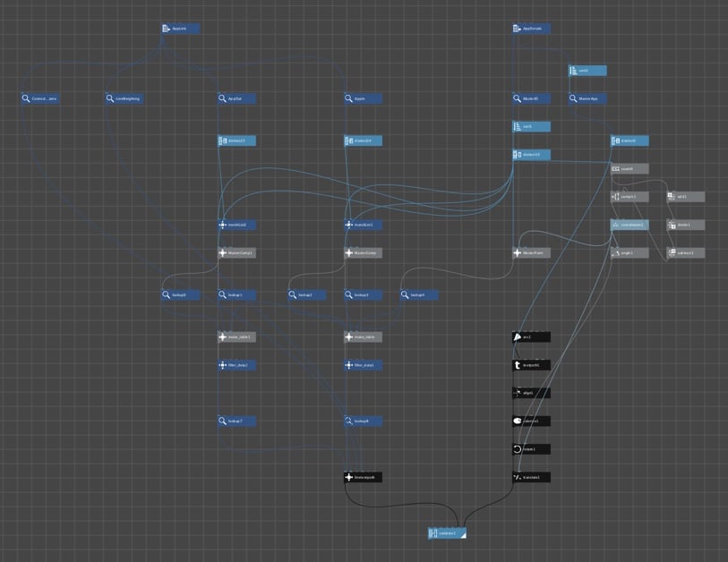Select the matchList1 node above MasterComp
The height and width of the screenshot is (562, 728).
363,225
